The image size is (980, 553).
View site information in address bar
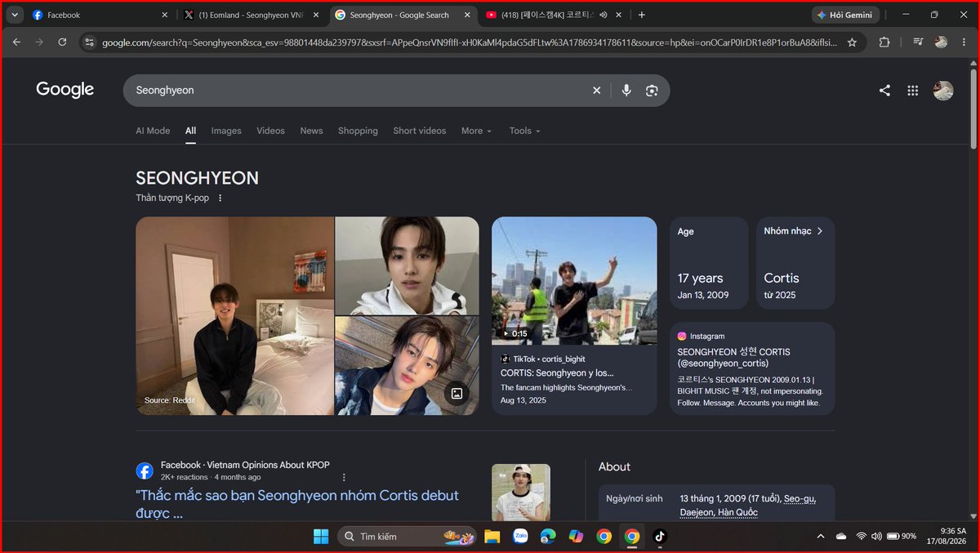click(x=89, y=42)
